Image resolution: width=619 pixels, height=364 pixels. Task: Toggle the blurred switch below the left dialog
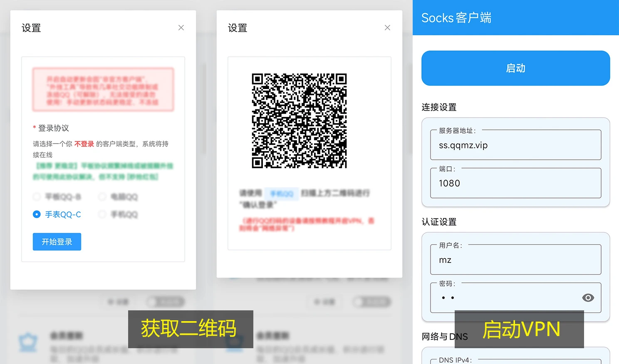coord(166,302)
